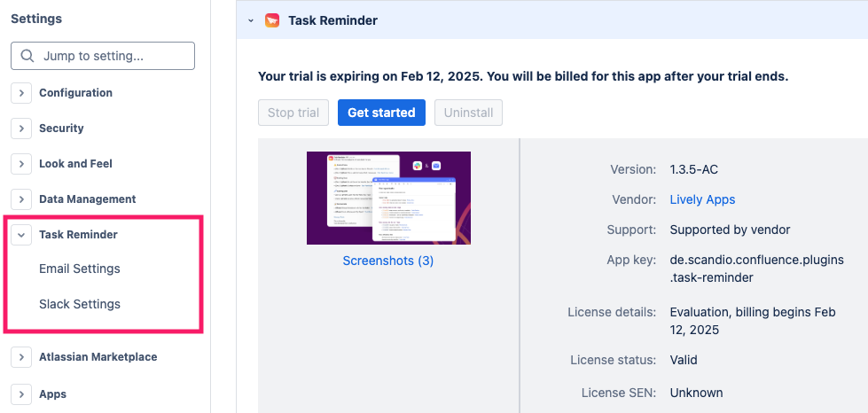
Task: Select the Atlassian Marketplace sidebar label
Action: (x=98, y=357)
